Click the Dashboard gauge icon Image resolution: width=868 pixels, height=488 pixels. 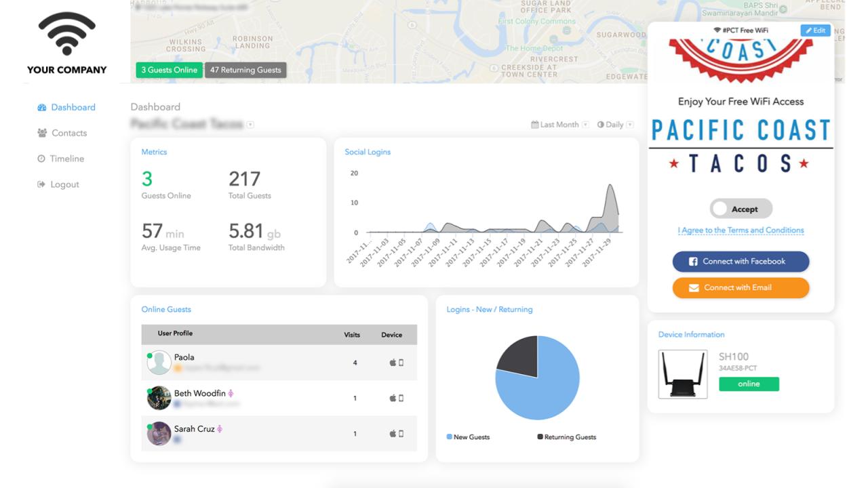coord(42,107)
